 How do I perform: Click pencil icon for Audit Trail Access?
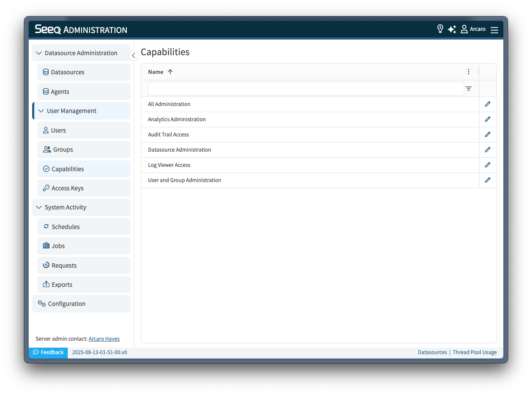pos(487,135)
